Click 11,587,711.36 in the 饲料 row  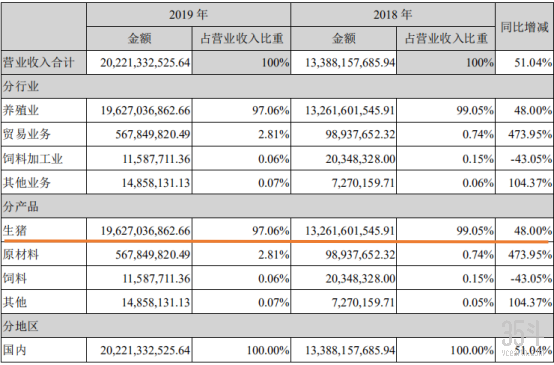coord(156,279)
